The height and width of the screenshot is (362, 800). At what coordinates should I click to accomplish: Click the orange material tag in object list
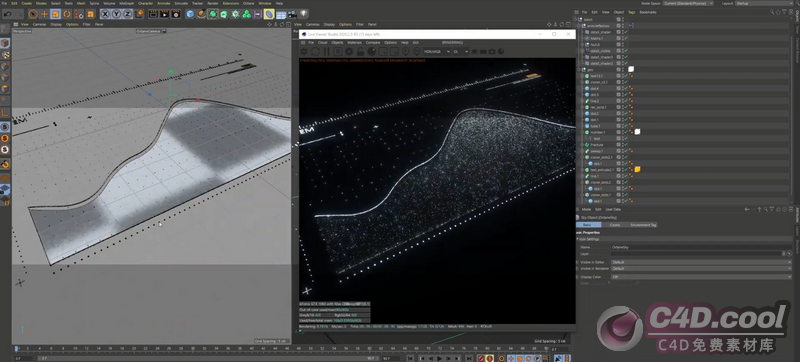pyautogui.click(x=637, y=169)
